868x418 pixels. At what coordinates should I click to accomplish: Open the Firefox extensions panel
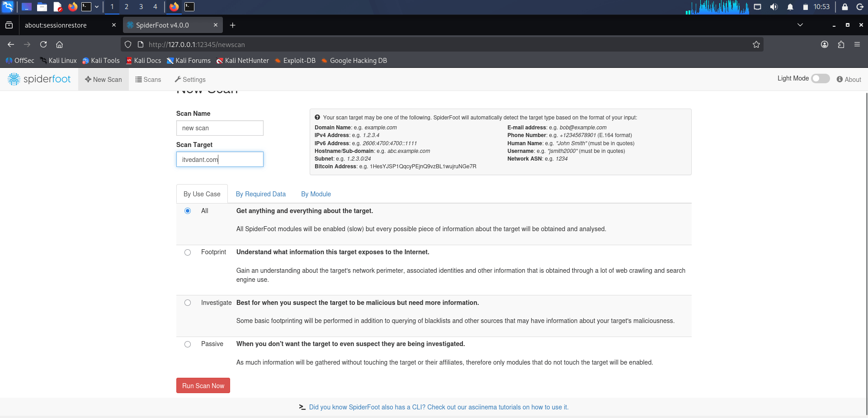click(841, 44)
